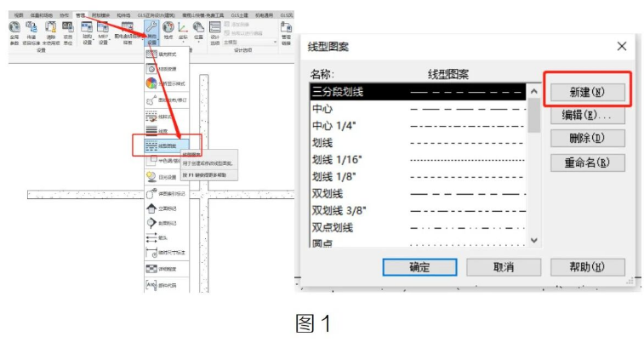Switch to the 协作 ribbon tab
The width and height of the screenshot is (644, 348).
click(x=64, y=15)
